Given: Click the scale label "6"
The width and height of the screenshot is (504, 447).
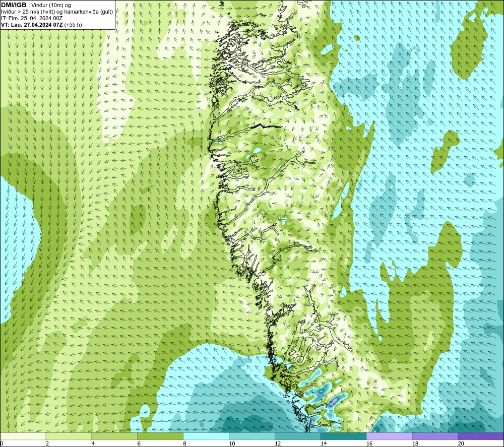Looking at the screenshot, I should tap(139, 443).
